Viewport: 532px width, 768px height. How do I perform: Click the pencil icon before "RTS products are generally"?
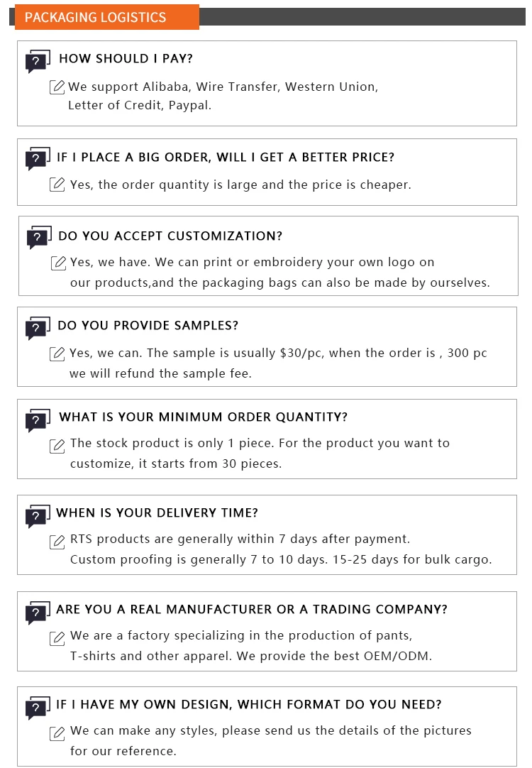pyautogui.click(x=57, y=540)
